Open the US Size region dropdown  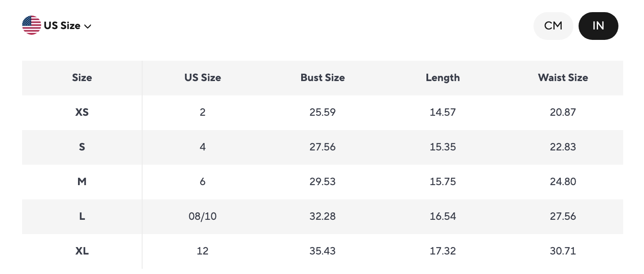[x=62, y=26]
